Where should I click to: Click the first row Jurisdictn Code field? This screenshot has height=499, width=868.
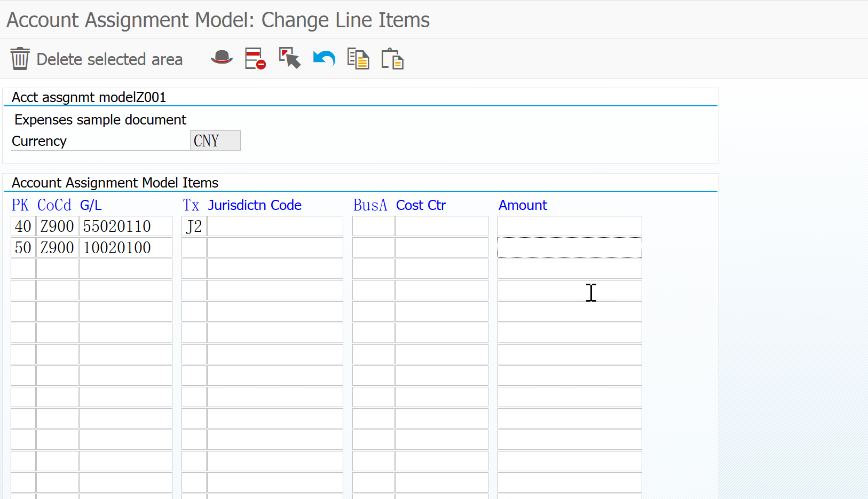click(274, 226)
